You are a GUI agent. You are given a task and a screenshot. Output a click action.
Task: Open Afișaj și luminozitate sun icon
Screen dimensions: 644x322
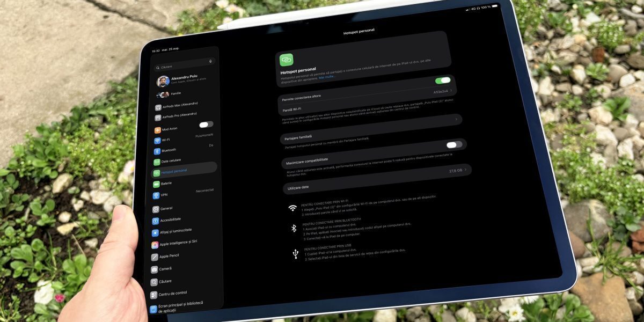pos(155,233)
